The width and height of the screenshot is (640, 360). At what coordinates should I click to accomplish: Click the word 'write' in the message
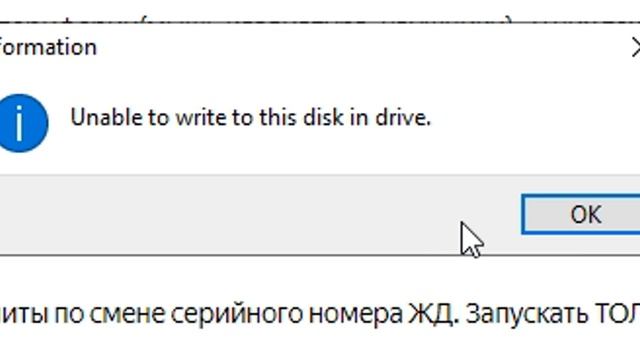200,118
